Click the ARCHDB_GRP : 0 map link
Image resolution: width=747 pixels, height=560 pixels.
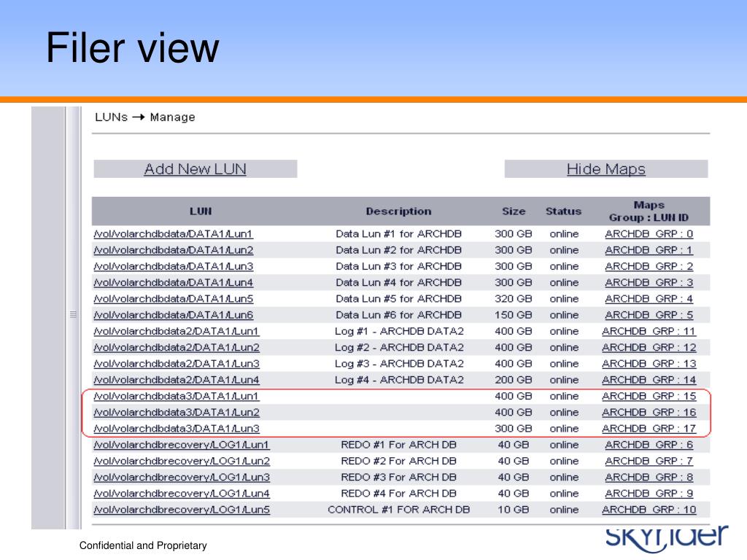tap(649, 234)
